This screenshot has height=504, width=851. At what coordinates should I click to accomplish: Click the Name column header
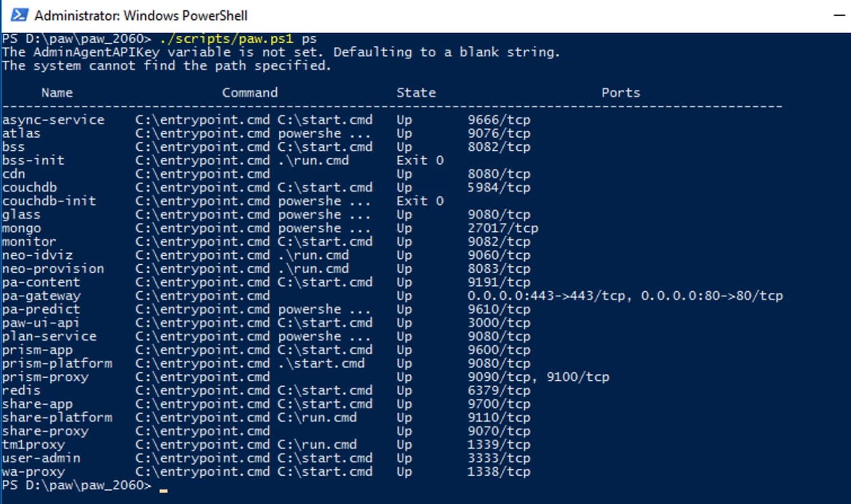click(x=56, y=92)
